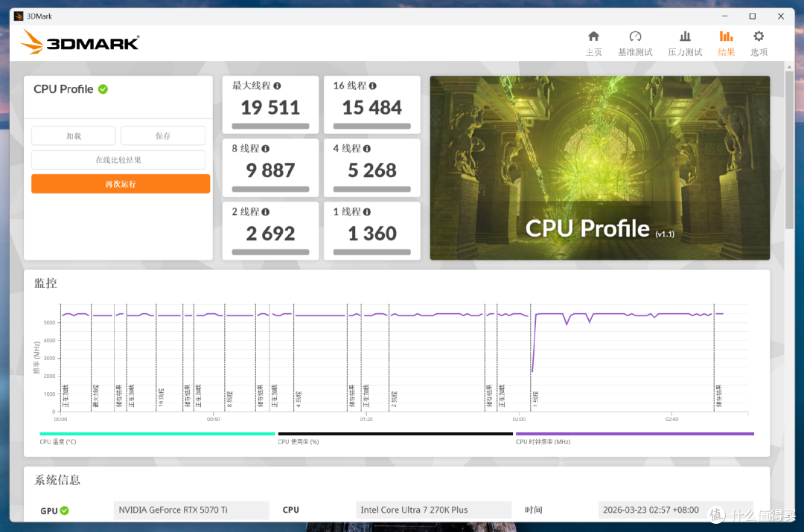This screenshot has height=532, width=804.
Task: Click the progress bar under 15 484
Action: coord(371,126)
